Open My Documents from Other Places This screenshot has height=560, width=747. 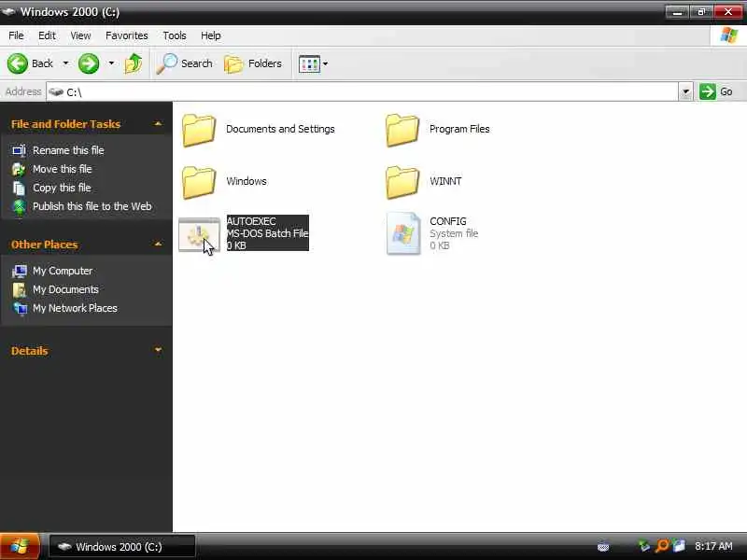65,289
